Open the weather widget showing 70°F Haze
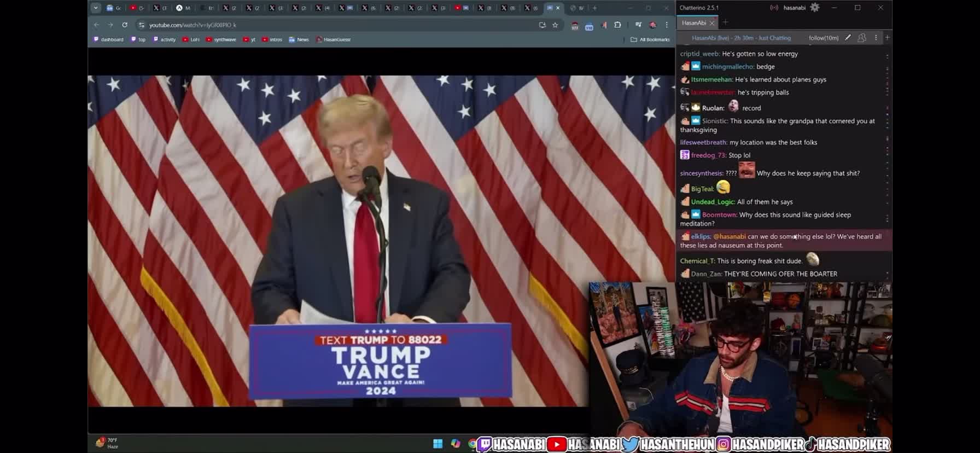 click(107, 443)
